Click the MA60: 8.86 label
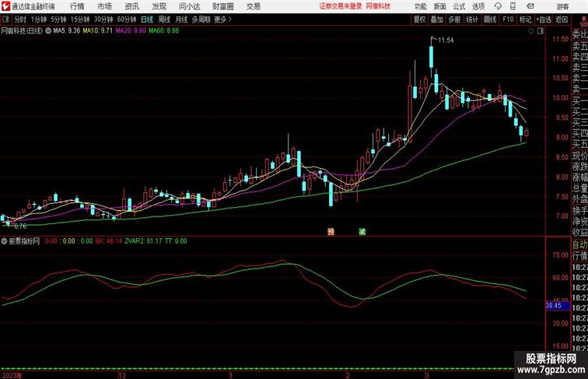This screenshot has height=379, width=588. (164, 30)
